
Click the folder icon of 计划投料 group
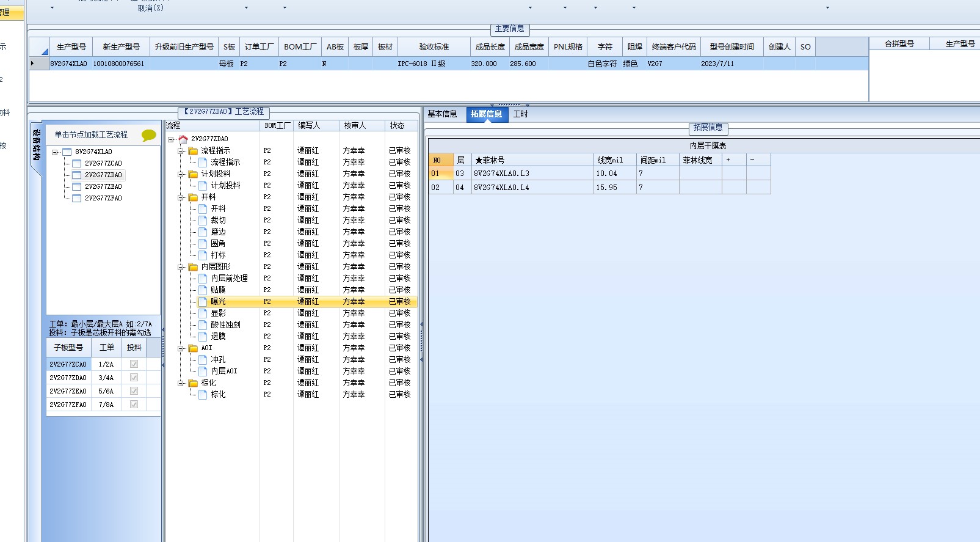193,174
